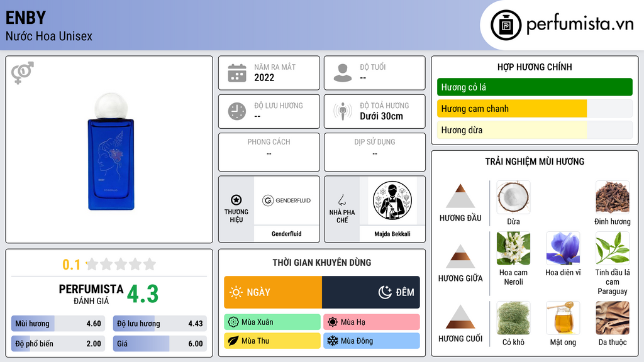The image size is (644, 362).
Task: Click the moon icon in the Đêm bar
Action: [385, 292]
